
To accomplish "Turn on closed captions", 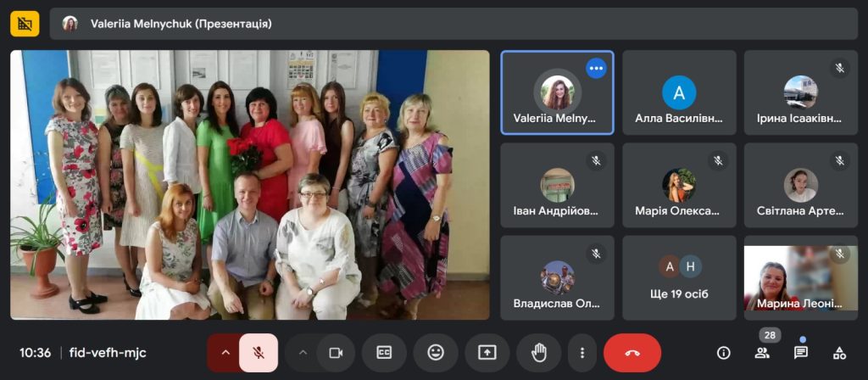I will click(384, 353).
